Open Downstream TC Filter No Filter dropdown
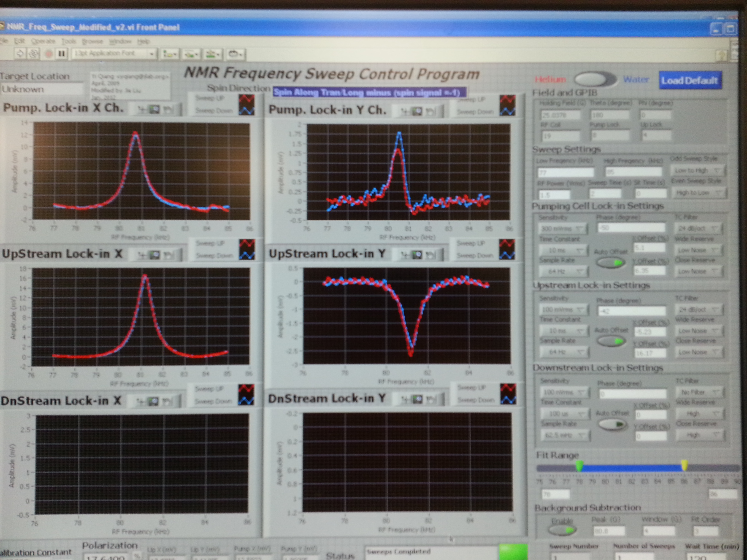 tap(699, 392)
